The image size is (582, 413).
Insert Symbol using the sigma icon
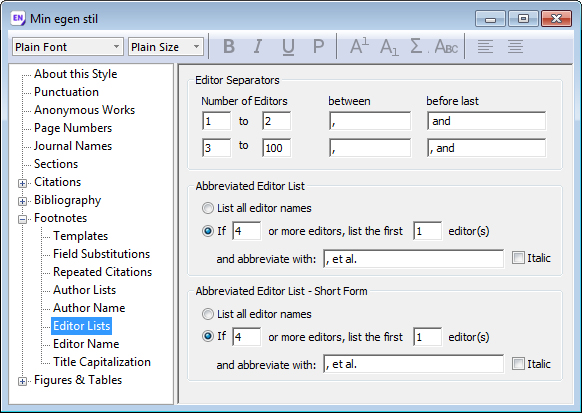(x=416, y=47)
